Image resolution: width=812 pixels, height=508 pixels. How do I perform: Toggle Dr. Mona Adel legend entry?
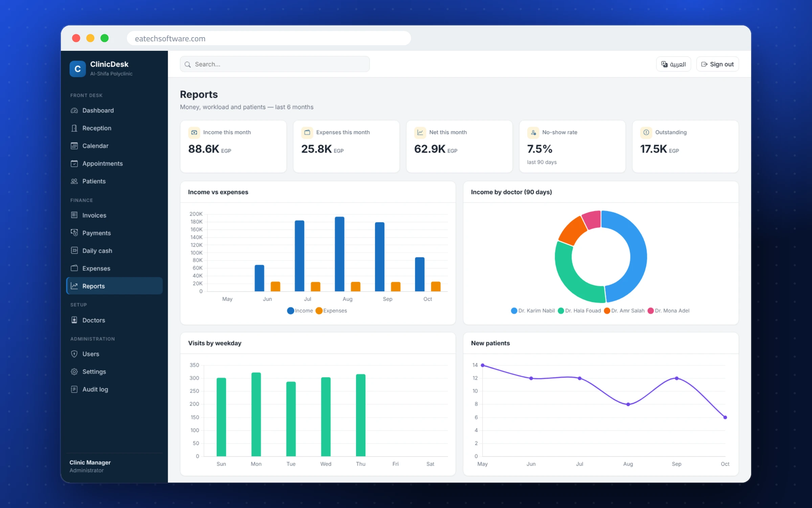pyautogui.click(x=668, y=311)
